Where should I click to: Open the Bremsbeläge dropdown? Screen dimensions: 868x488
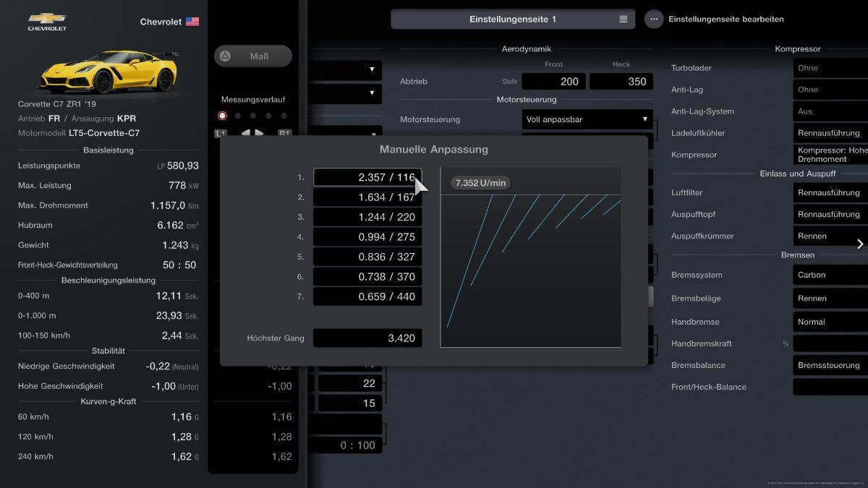coord(830,298)
